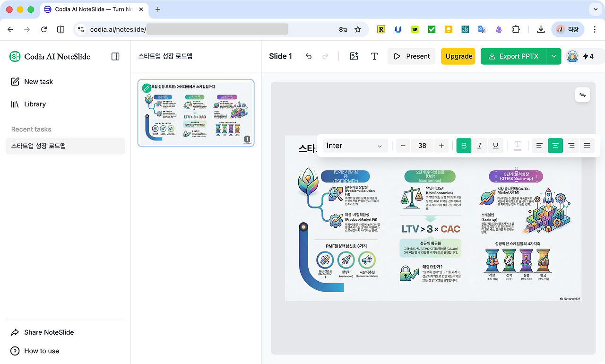Image resolution: width=605 pixels, height=364 pixels.
Task: Decrease the font size with minus
Action: coord(403,146)
